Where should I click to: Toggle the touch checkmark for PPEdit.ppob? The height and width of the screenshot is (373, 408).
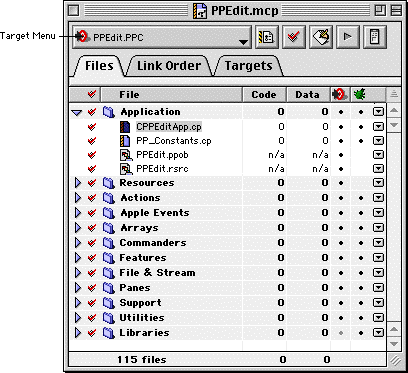[x=92, y=155]
